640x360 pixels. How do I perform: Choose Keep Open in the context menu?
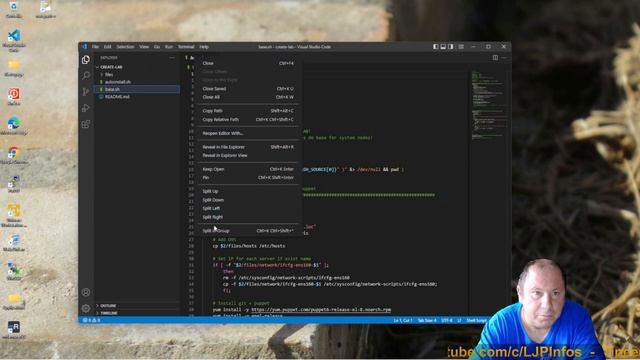(248, 169)
